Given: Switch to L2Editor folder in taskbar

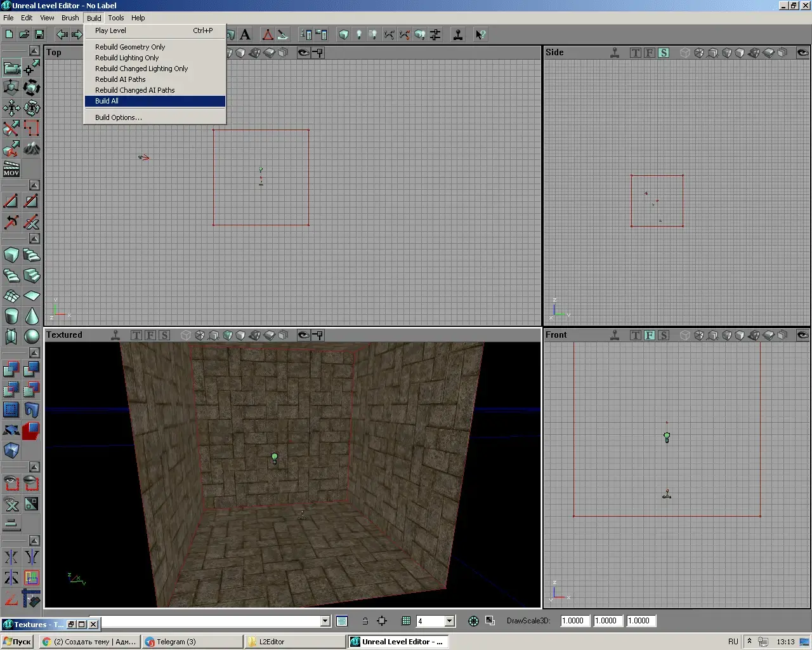Looking at the screenshot, I should (x=295, y=642).
